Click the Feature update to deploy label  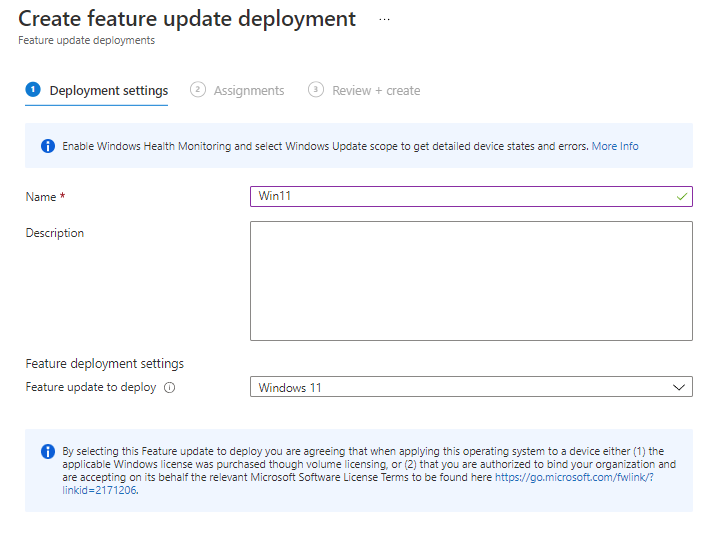(x=91, y=387)
